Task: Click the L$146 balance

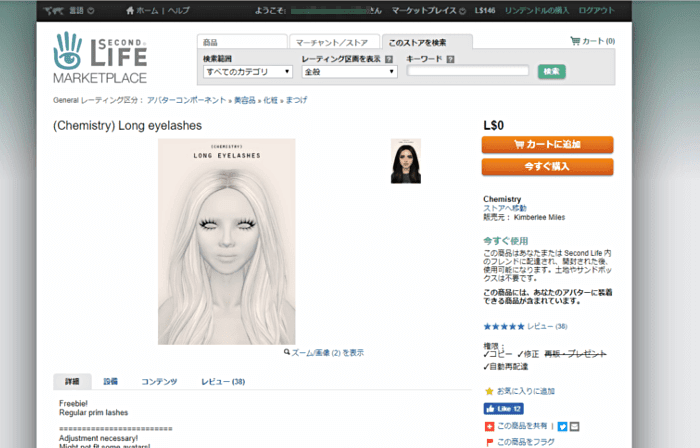Action: click(485, 11)
